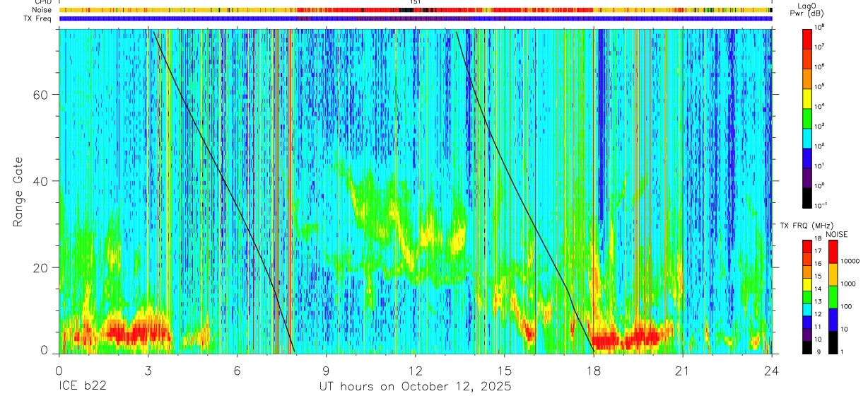Click the yellow segment of the TX FRQ colorbar
Image resolution: width=868 pixels, height=401 pixels.
click(x=807, y=284)
